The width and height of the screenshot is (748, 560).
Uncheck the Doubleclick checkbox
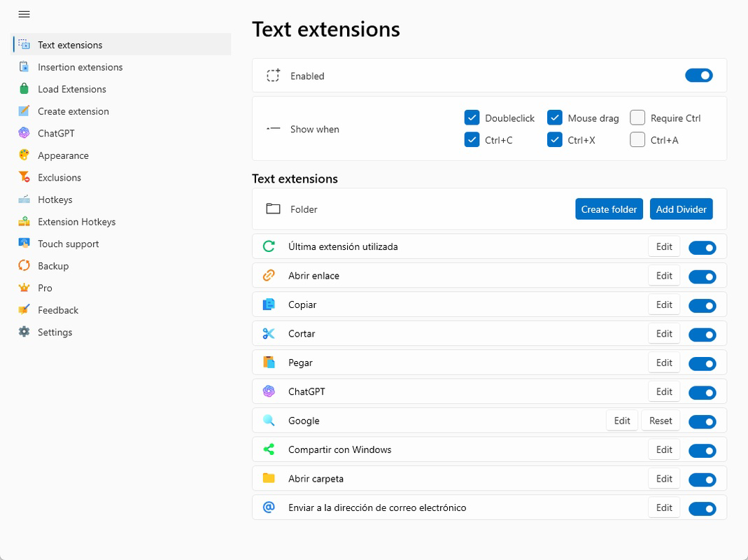tap(472, 118)
